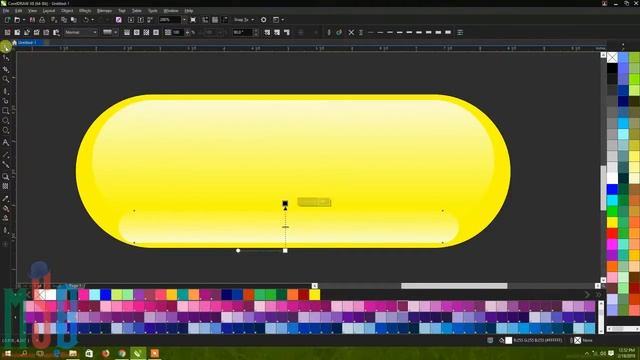
Task: Click the Clear transparency X icon
Action: 351,32
